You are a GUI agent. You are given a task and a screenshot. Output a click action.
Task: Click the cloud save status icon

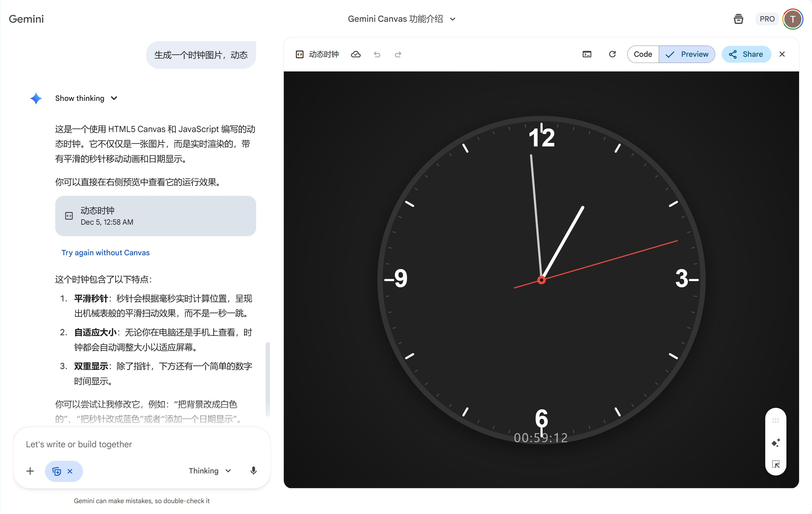(x=356, y=54)
